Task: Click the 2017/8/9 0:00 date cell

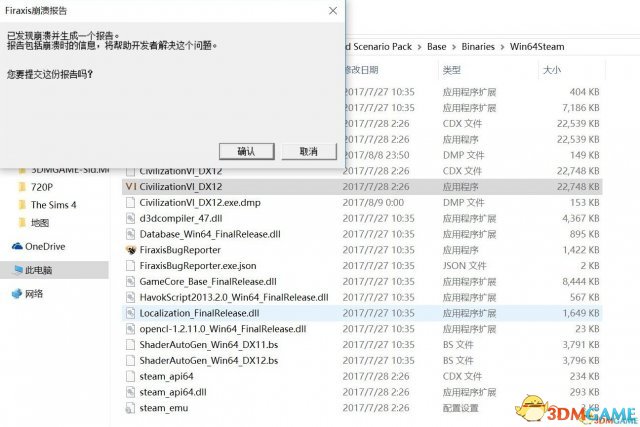Action: tap(373, 203)
